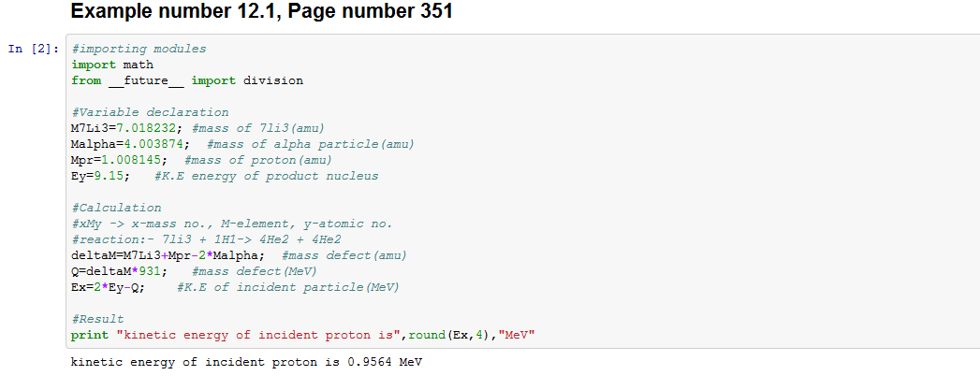Click the "#Calculation" comment line
The image size is (980, 390).
(116, 208)
